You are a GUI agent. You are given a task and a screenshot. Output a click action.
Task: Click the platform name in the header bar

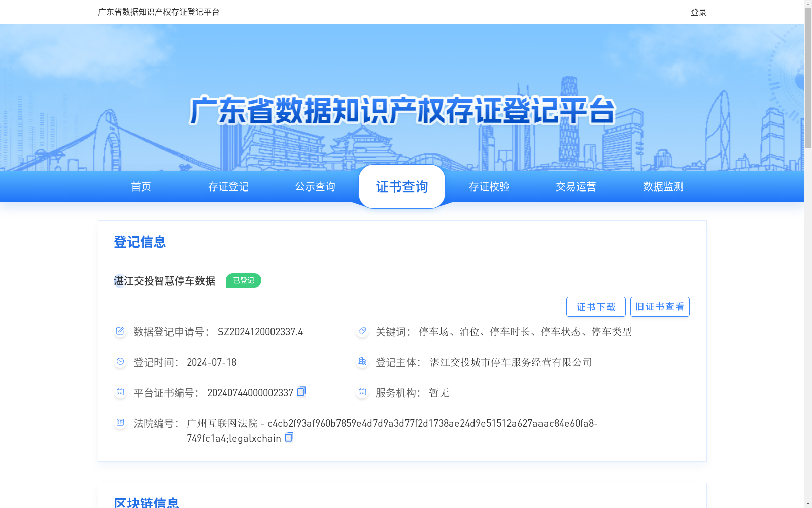[159, 12]
